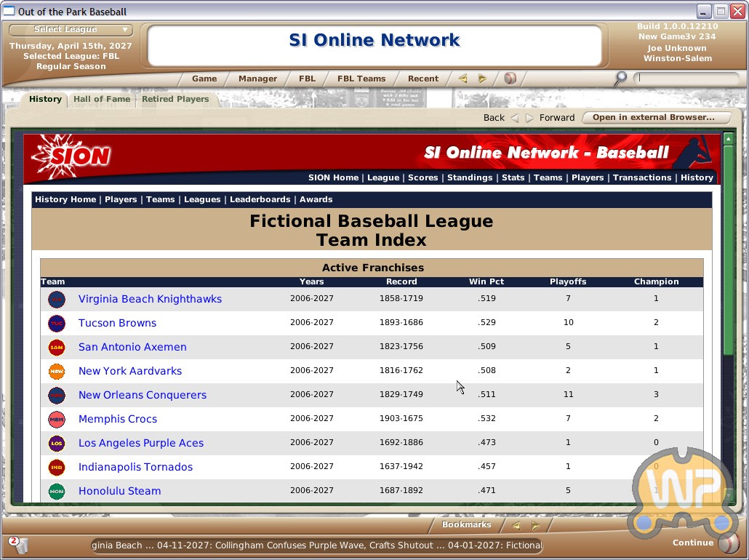
Task: Click the Tucson Browns team logo
Action: click(57, 323)
